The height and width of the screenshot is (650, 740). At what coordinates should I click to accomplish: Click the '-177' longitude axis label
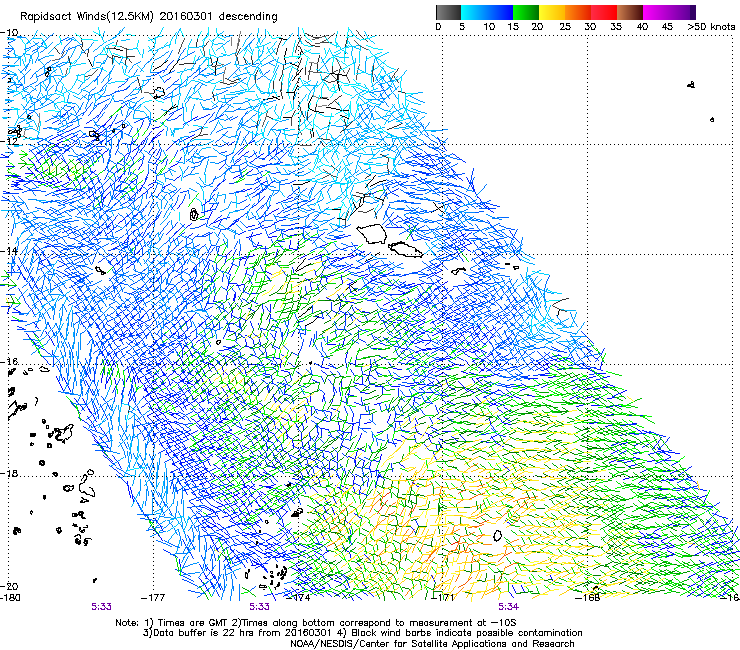[153, 598]
